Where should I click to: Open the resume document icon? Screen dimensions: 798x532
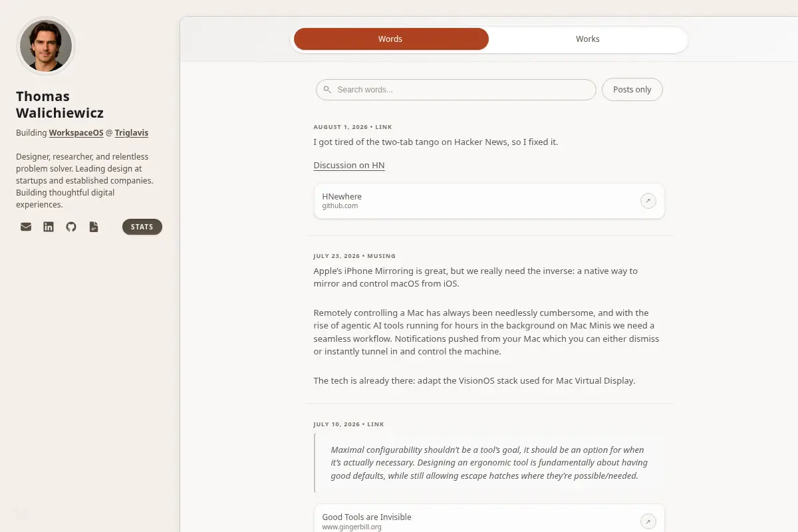coord(94,227)
